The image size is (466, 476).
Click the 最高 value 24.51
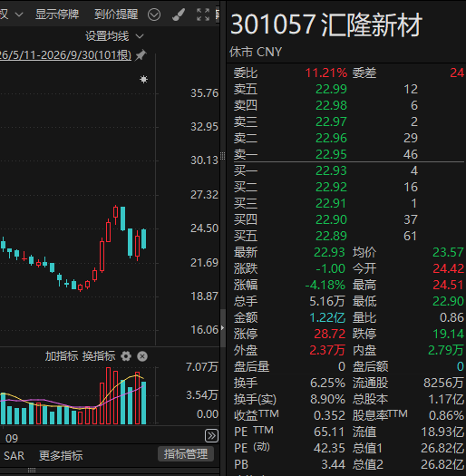click(x=448, y=285)
